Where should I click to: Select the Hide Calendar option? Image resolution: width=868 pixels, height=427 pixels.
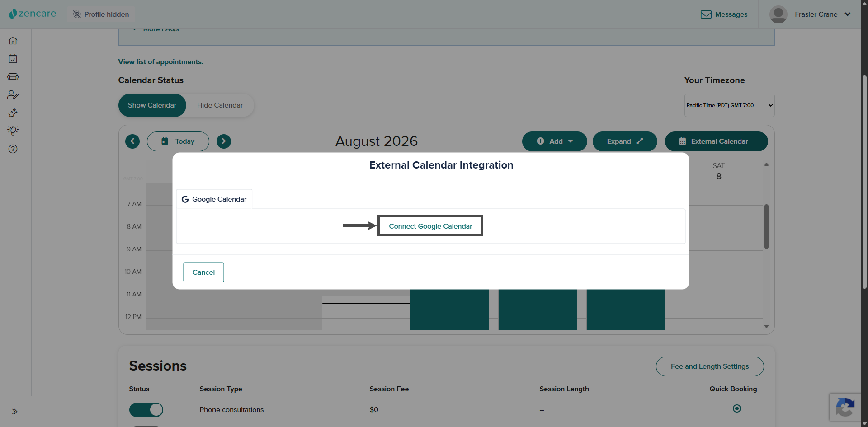coord(220,105)
